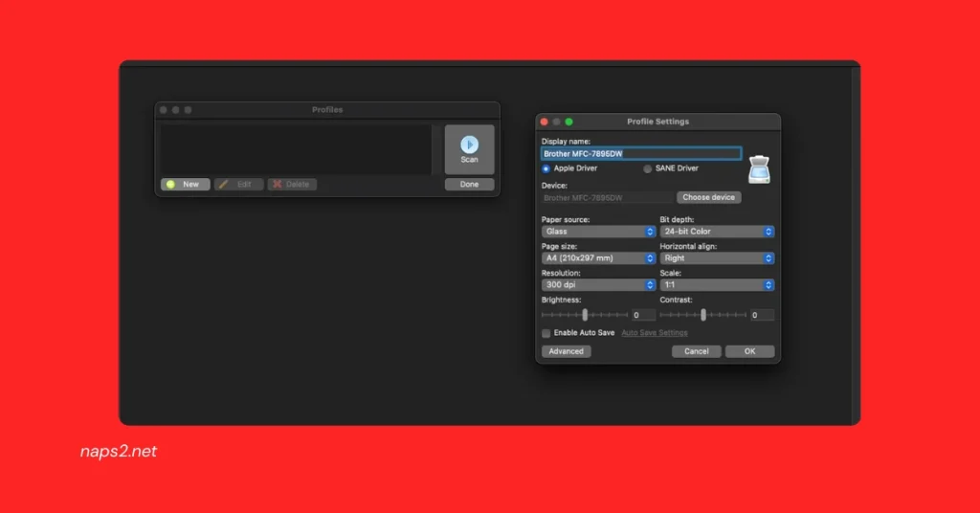The image size is (980, 513).
Task: Click the Scan play icon button
Action: click(469, 148)
